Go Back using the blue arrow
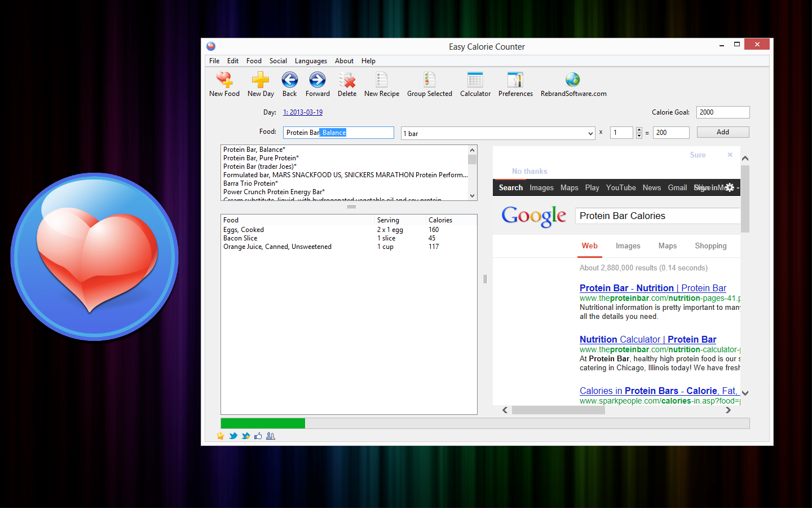 (290, 80)
